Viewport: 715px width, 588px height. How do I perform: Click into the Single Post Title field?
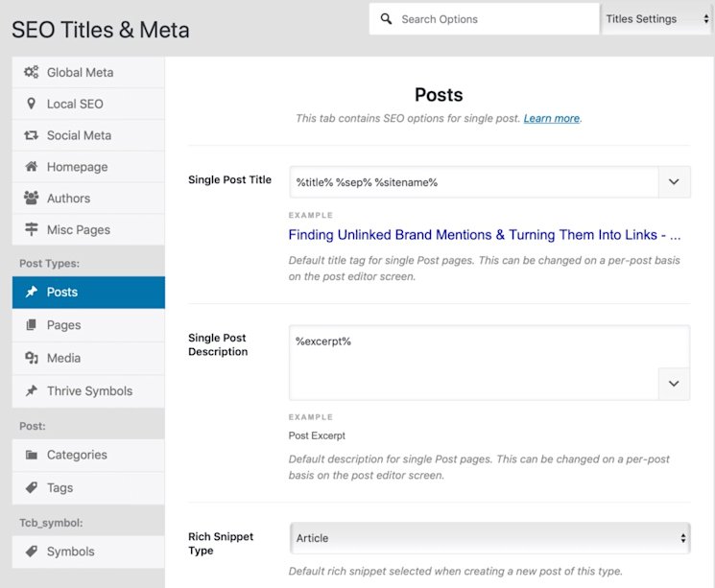(x=472, y=181)
